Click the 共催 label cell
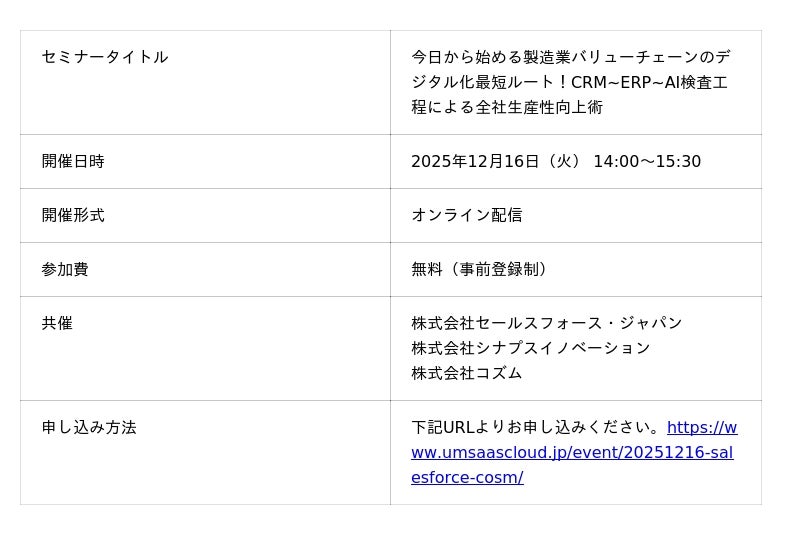Image resolution: width=800 pixels, height=535 pixels. pyautogui.click(x=57, y=324)
